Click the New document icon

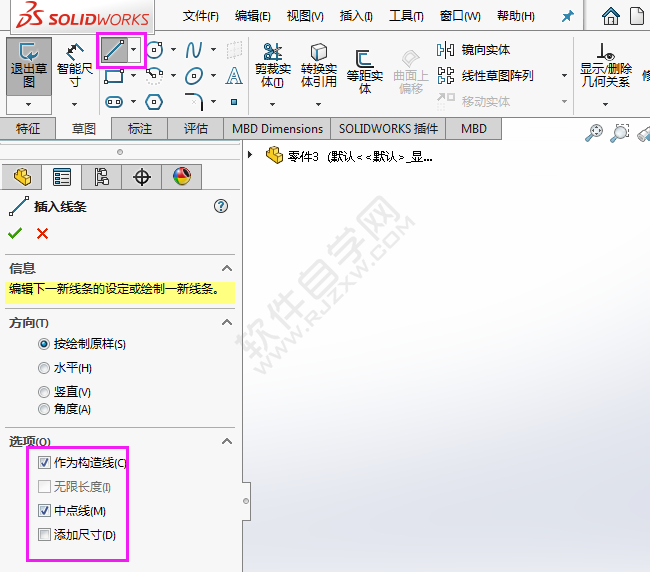[637, 16]
